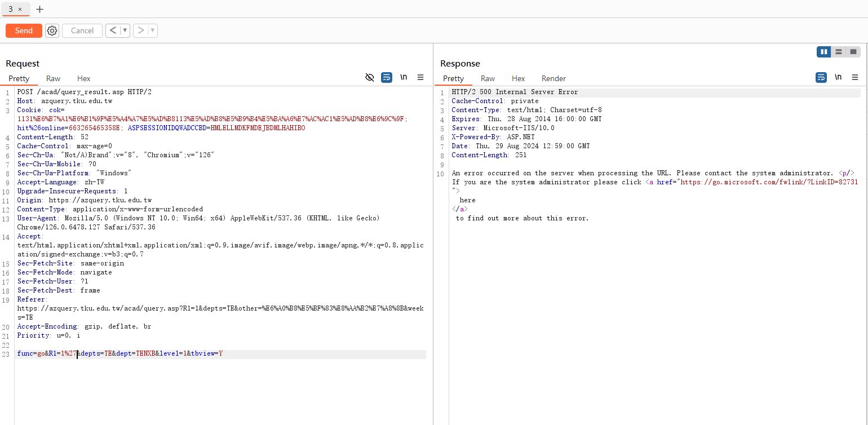Click Cache-Control: private response header

(495, 101)
